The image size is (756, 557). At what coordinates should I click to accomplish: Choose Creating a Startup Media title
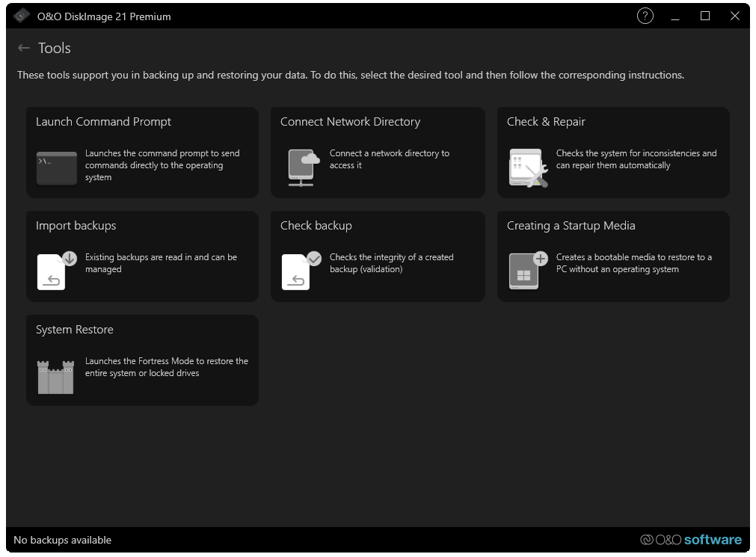click(x=571, y=226)
